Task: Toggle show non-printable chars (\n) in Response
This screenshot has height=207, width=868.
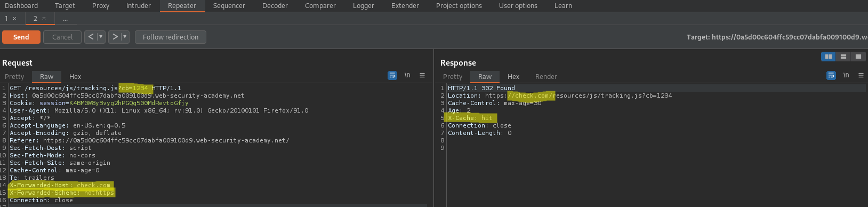Action: [846, 76]
